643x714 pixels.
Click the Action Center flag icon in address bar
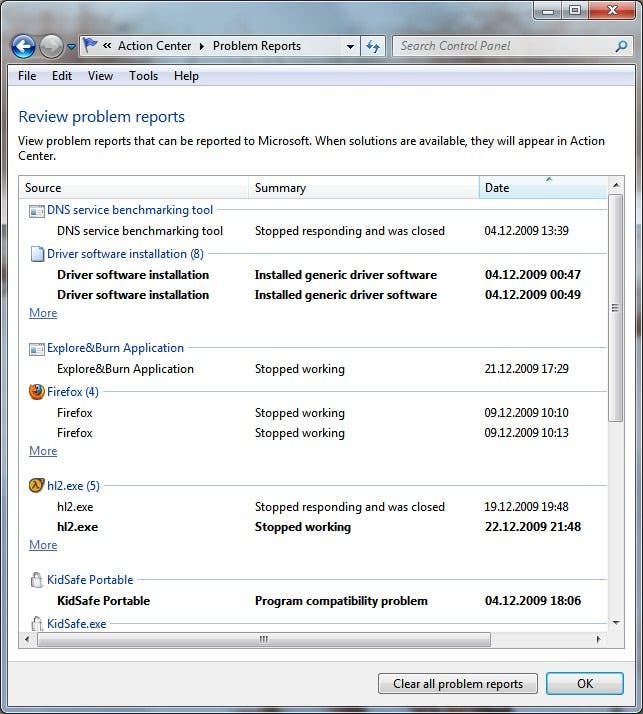[x=90, y=45]
